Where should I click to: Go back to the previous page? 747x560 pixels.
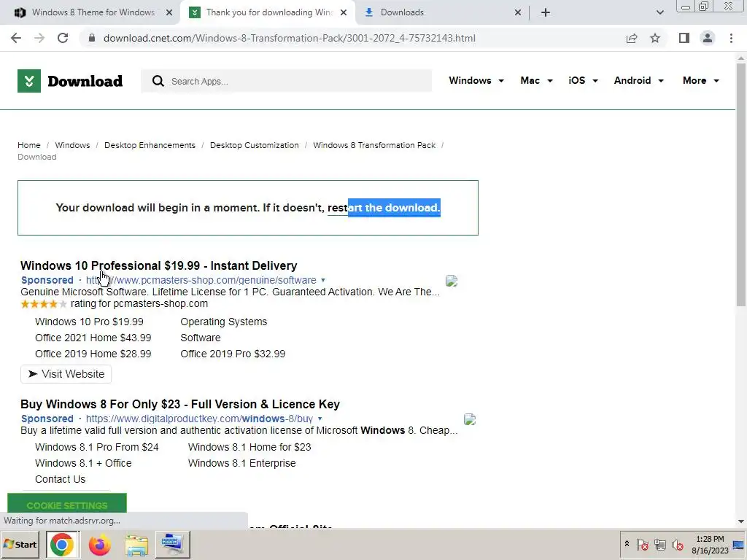pyautogui.click(x=16, y=38)
